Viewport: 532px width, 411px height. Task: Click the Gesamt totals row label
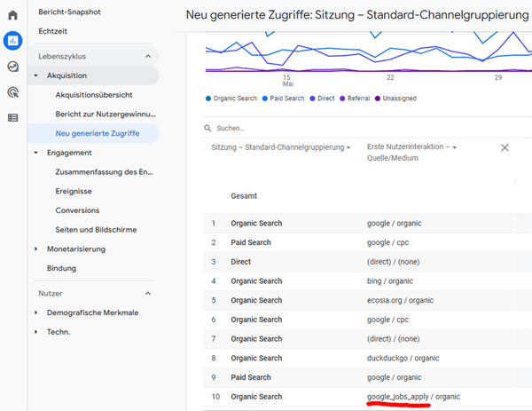click(x=244, y=196)
